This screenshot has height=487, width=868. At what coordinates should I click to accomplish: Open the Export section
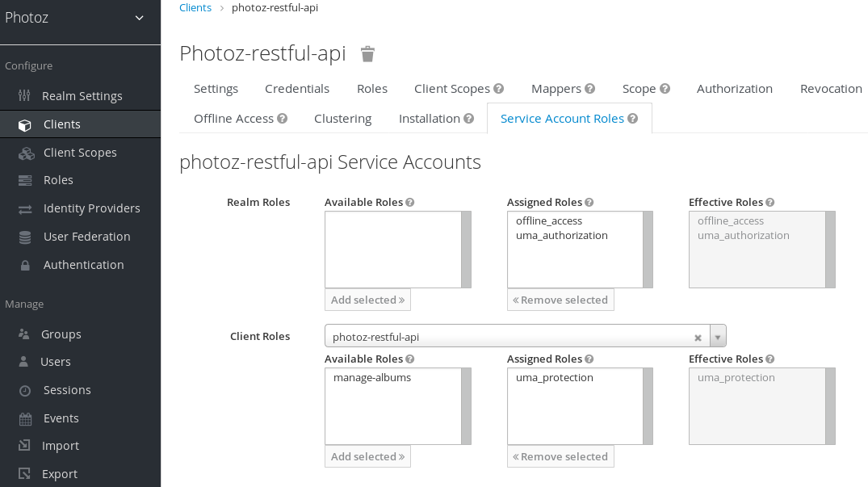(58, 473)
